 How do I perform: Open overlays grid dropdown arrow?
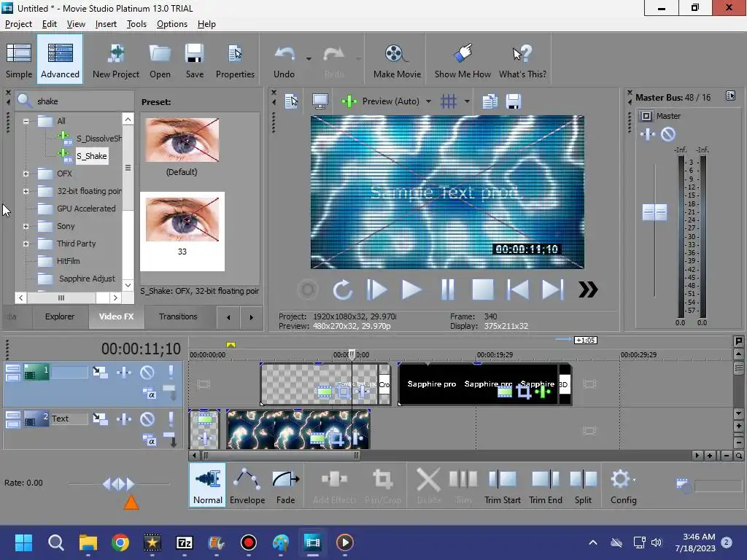pos(467,101)
